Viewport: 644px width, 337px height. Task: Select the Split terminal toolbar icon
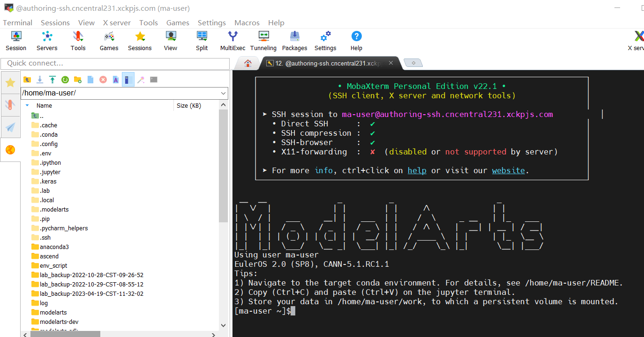[x=202, y=41]
